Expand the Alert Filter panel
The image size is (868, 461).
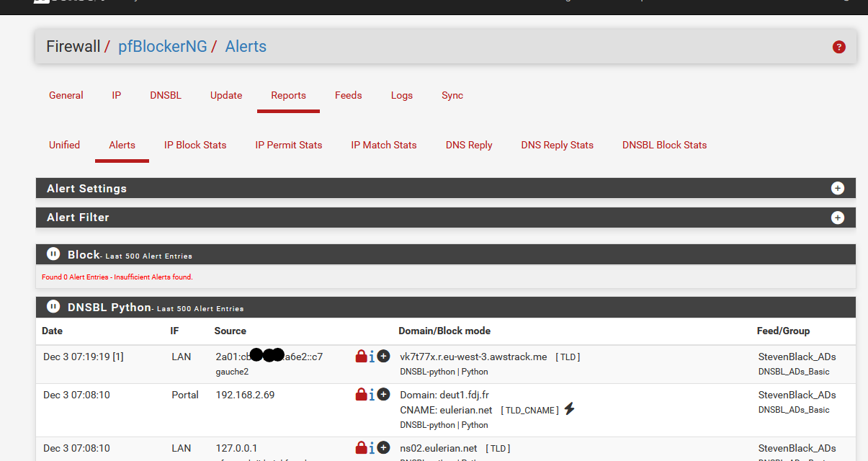(x=837, y=218)
